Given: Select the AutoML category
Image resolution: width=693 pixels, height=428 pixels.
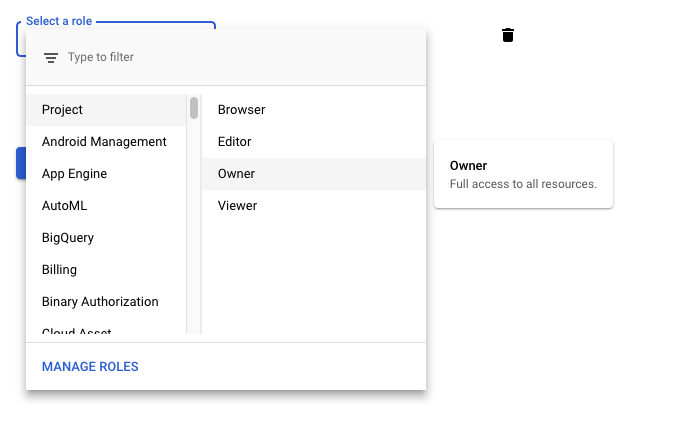Looking at the screenshot, I should coord(106,206).
